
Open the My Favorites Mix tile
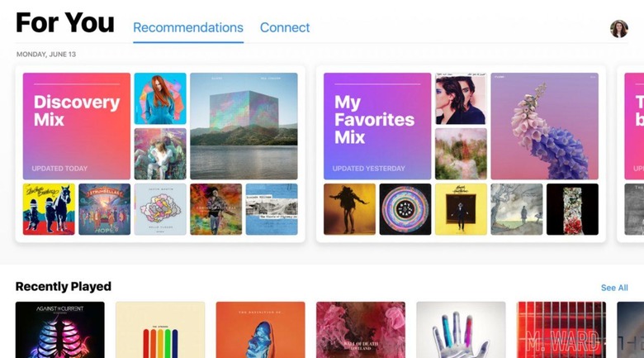377,126
